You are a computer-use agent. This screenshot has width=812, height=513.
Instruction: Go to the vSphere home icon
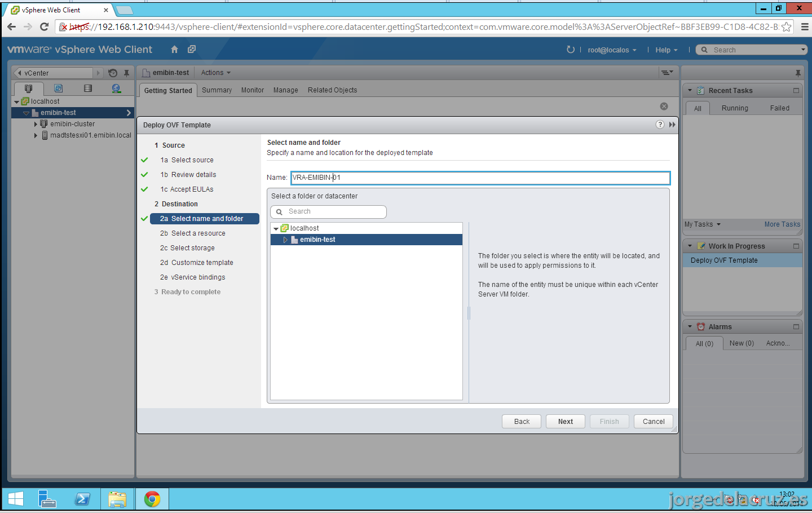174,50
